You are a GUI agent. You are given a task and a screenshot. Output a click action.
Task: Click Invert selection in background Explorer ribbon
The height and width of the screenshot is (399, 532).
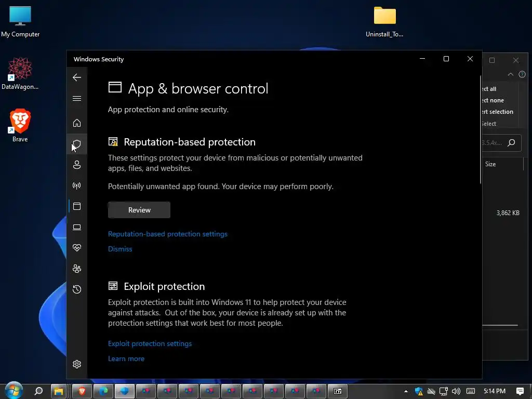(497, 112)
